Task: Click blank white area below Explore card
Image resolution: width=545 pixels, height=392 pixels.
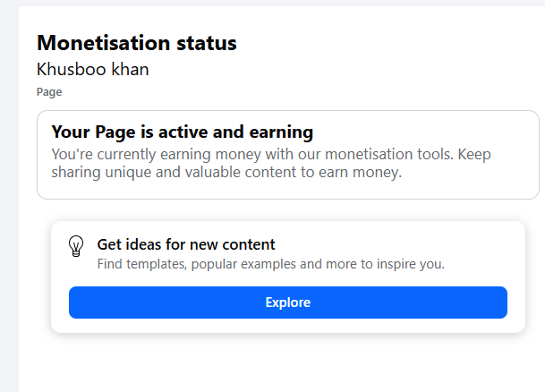Action: 286,362
